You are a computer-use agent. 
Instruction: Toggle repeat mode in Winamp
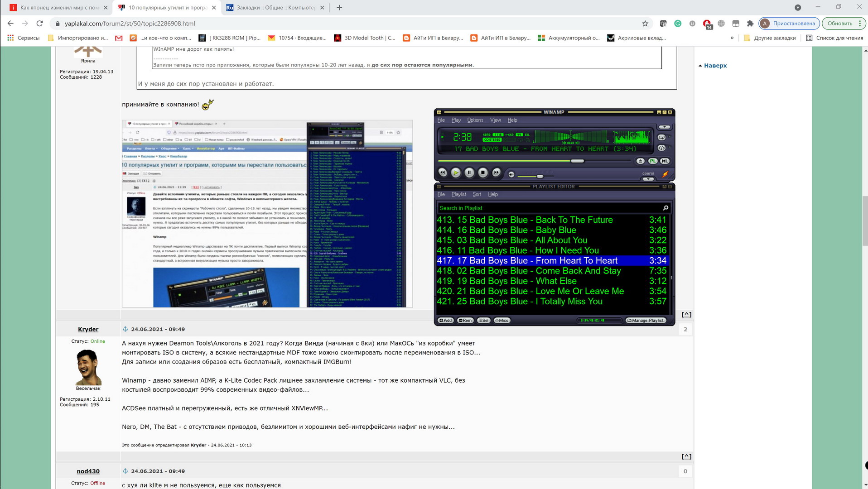click(661, 137)
